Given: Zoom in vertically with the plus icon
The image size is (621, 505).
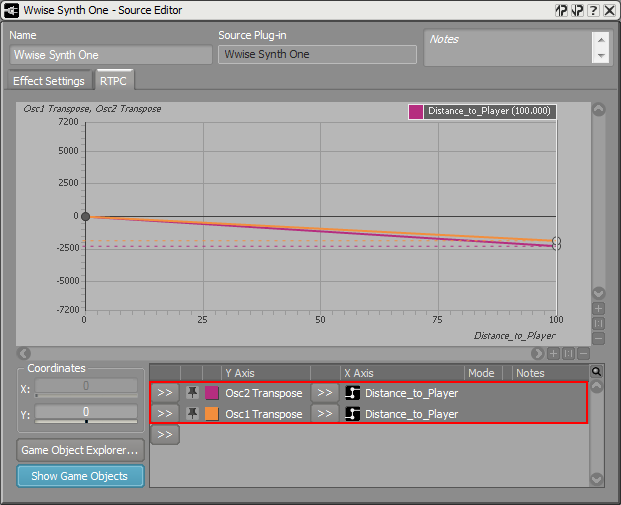Looking at the screenshot, I should click(x=598, y=309).
